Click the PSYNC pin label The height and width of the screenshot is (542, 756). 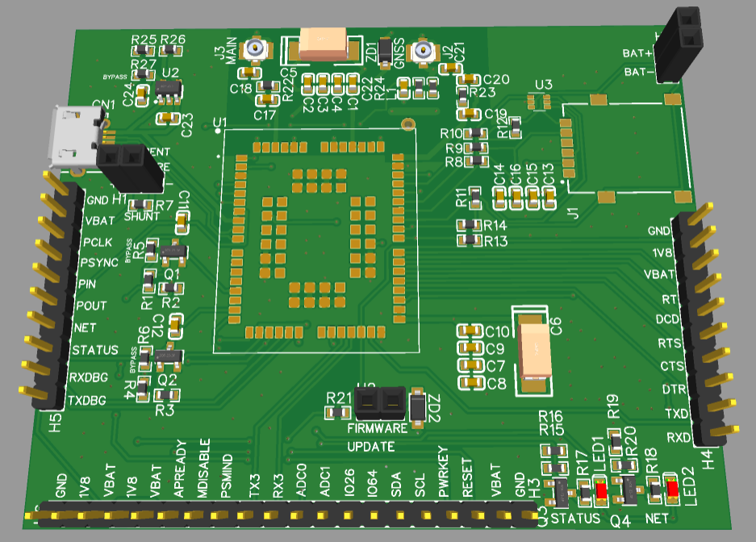point(99,263)
